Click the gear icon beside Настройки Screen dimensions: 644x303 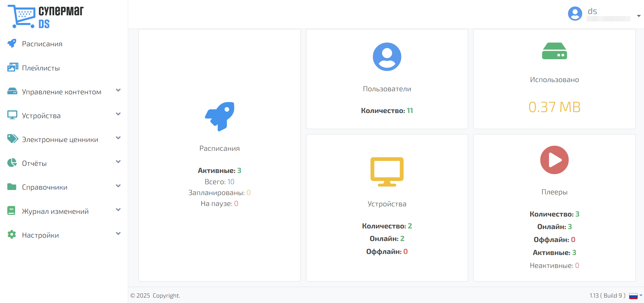coord(12,235)
